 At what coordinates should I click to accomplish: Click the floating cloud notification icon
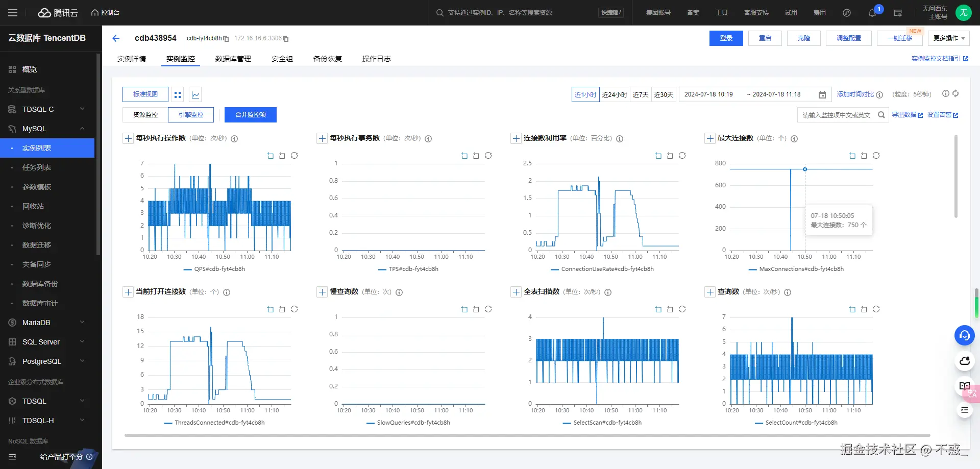[964, 361]
